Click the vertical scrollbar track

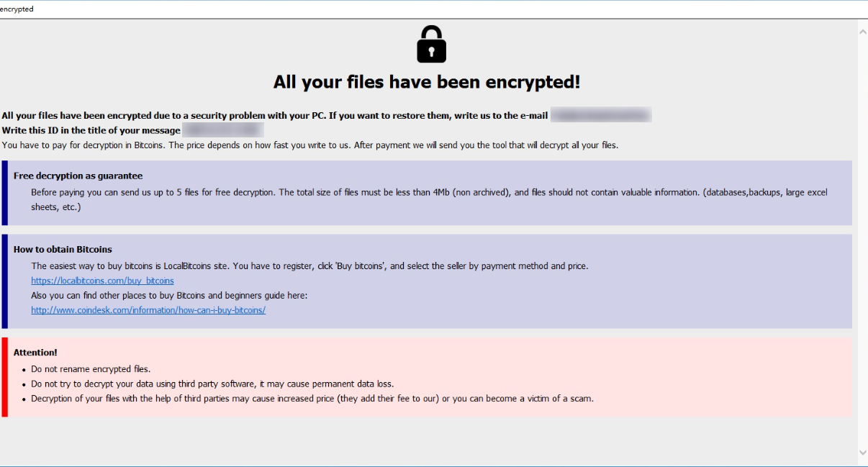click(862, 242)
